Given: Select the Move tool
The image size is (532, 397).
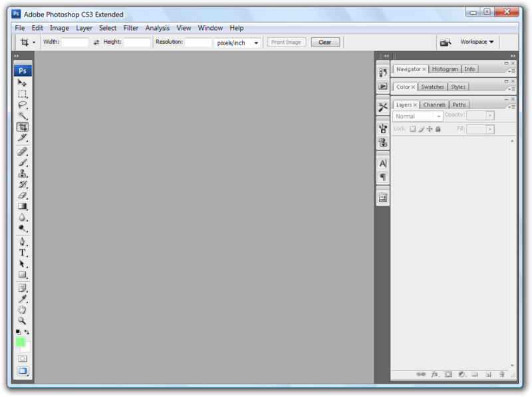Looking at the screenshot, I should pyautogui.click(x=23, y=83).
